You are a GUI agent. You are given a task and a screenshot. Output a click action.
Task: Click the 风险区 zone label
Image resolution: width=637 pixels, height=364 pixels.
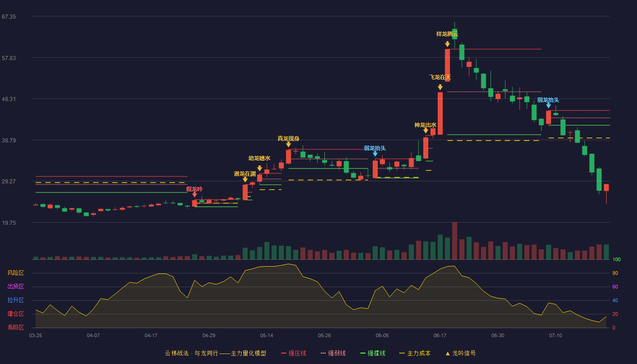pyautogui.click(x=15, y=273)
